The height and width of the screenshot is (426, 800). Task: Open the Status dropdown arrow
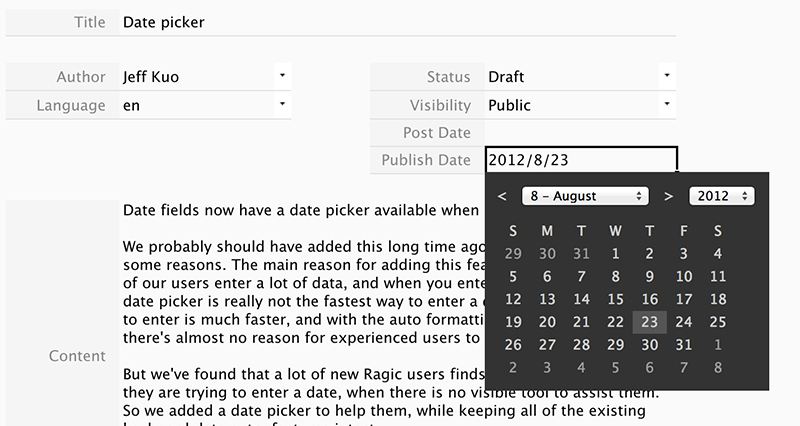coord(667,76)
